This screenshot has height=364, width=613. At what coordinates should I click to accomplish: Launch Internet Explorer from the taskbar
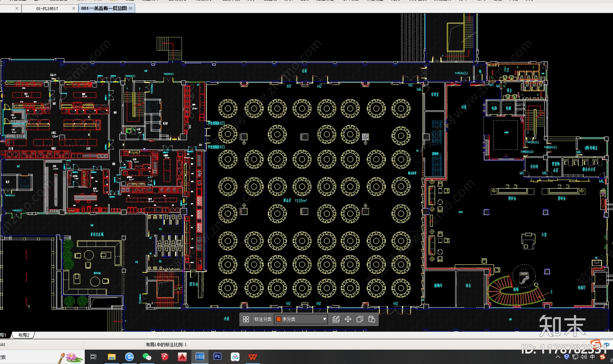click(x=129, y=357)
